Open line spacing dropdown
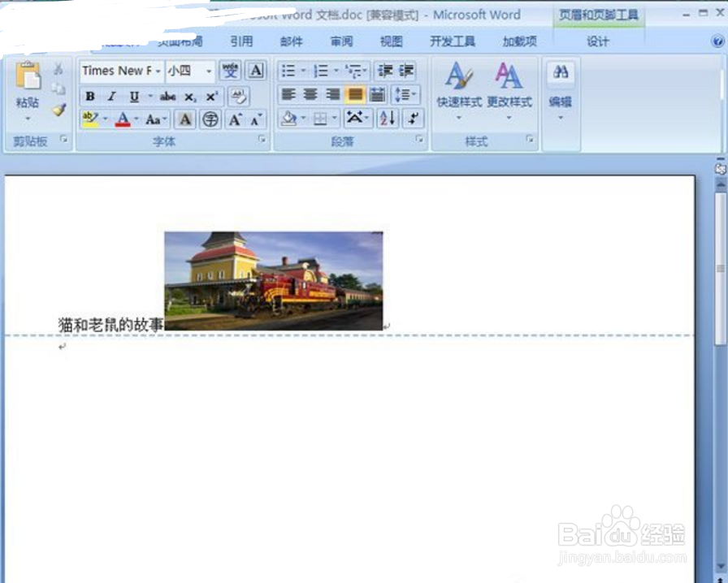Viewport: 728px width, 583px height. [405, 95]
